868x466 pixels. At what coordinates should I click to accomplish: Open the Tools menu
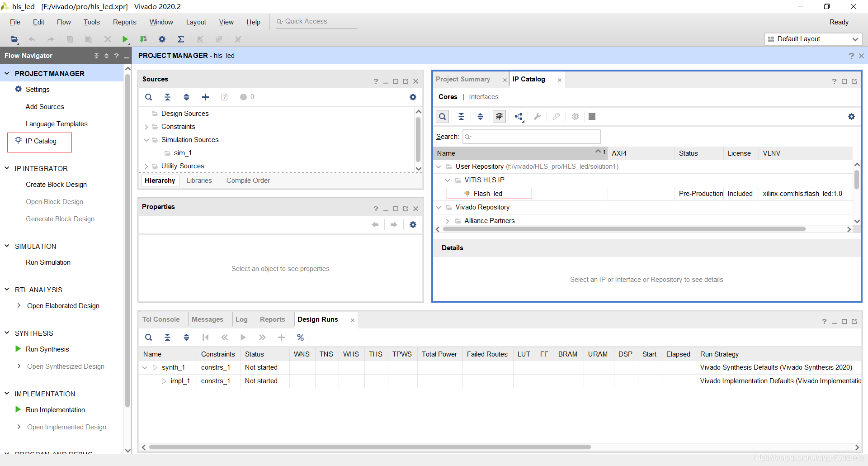coord(91,22)
